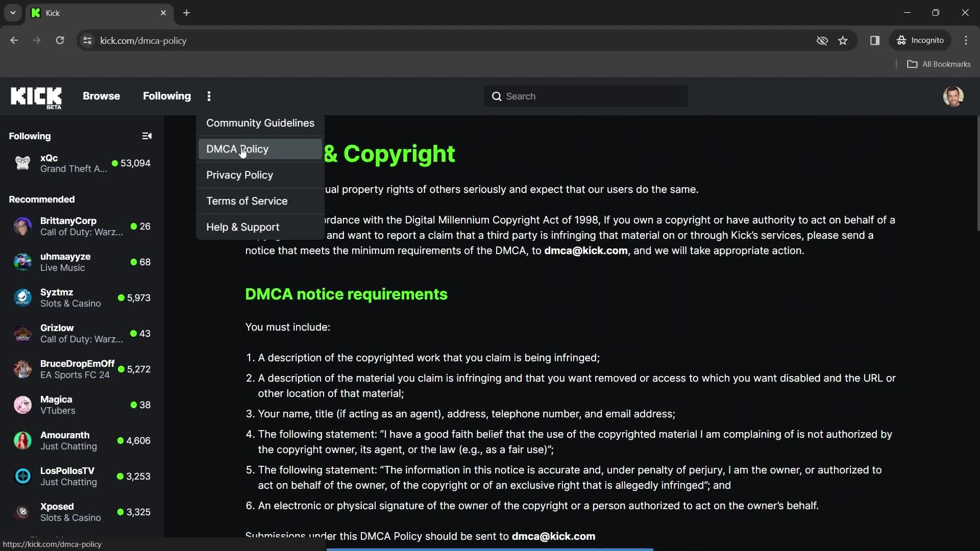Screen dimensions: 980x551
Task: Open Xposed's Slots & Casino stream
Action: (x=82, y=512)
